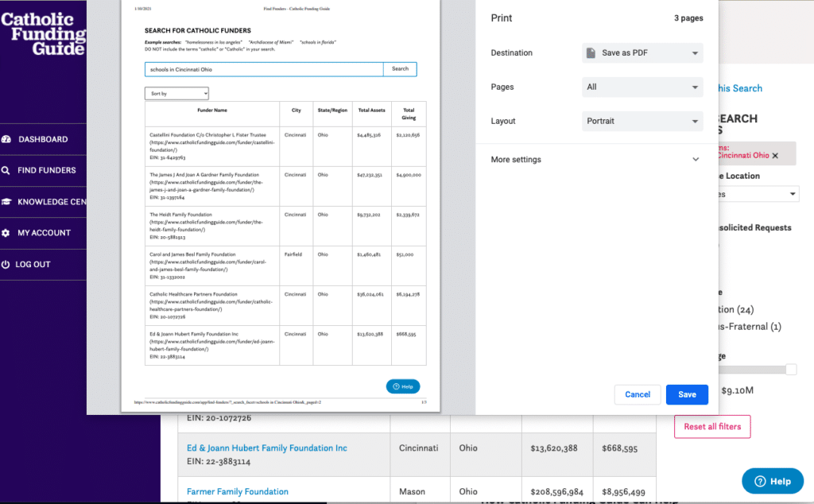
Task: Click the Print preview page thumbnail
Action: point(281,206)
